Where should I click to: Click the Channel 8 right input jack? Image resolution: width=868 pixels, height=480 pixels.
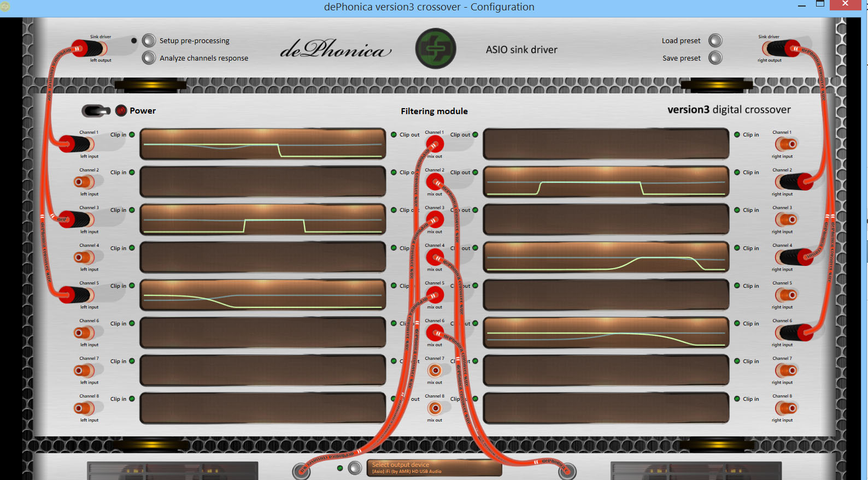[x=787, y=408]
